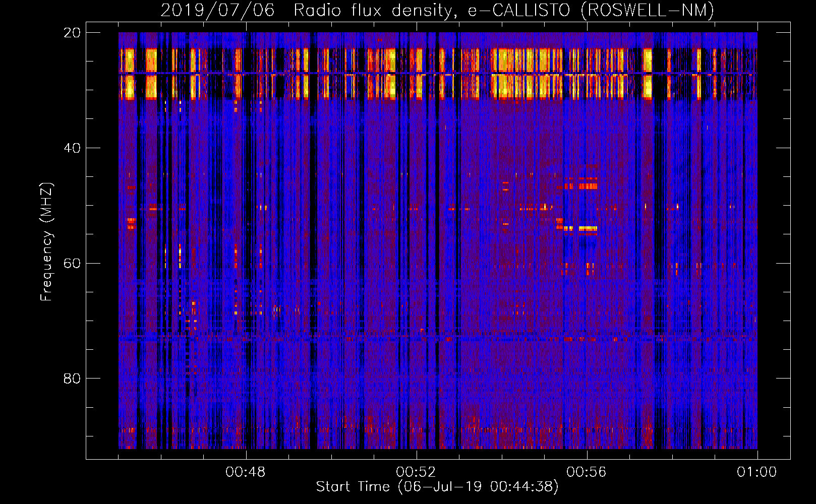Click the 00:52 time tick label
The width and height of the screenshot is (816, 504).
tap(416, 472)
